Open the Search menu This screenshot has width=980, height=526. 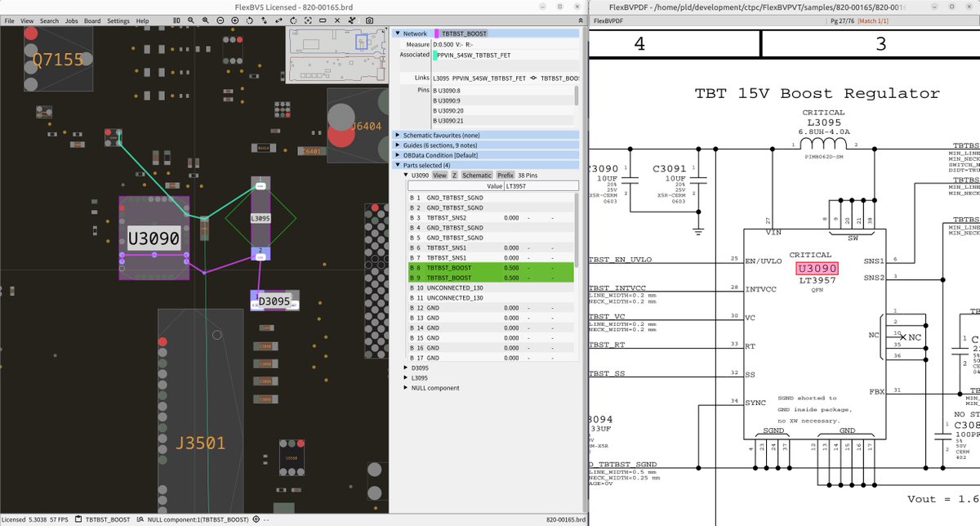point(49,20)
